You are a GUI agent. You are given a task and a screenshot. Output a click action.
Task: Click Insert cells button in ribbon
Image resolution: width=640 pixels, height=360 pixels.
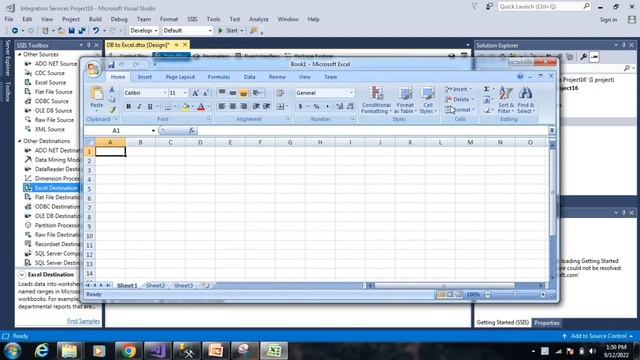[x=458, y=89]
